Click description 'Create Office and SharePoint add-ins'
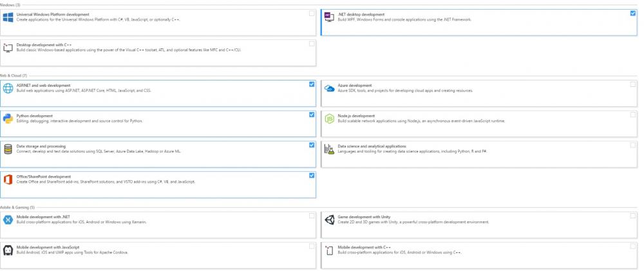This screenshot has width=644, height=271. coord(106,182)
